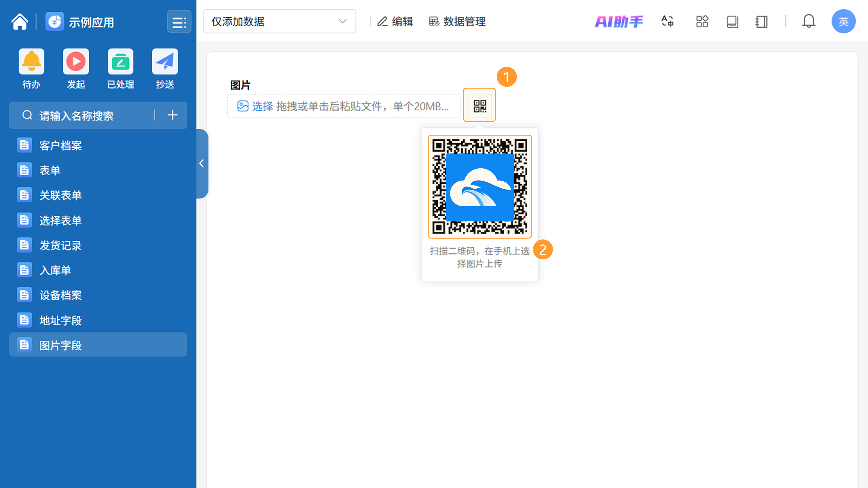Open 数据管理 data management
The width and height of the screenshot is (868, 488).
tap(457, 21)
